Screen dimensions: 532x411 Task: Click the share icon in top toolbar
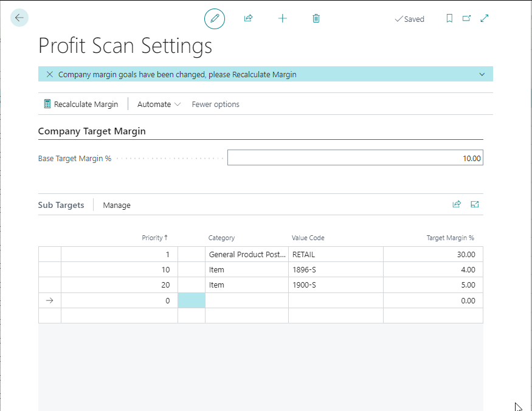[248, 19]
